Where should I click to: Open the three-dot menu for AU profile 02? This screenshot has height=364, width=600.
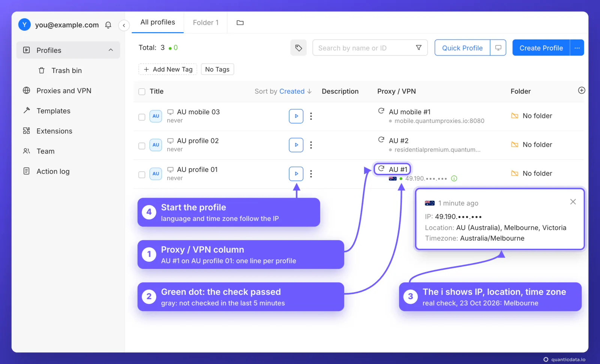pos(311,145)
